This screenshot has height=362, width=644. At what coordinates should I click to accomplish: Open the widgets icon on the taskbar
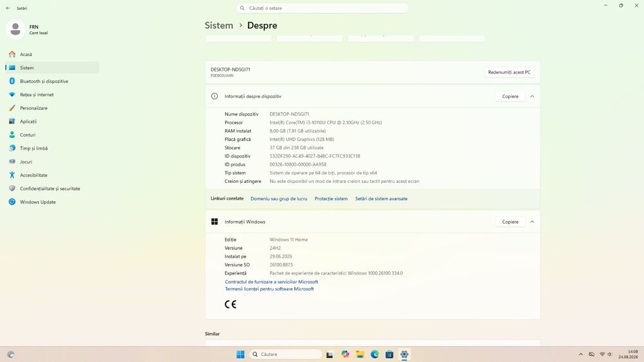point(11,354)
